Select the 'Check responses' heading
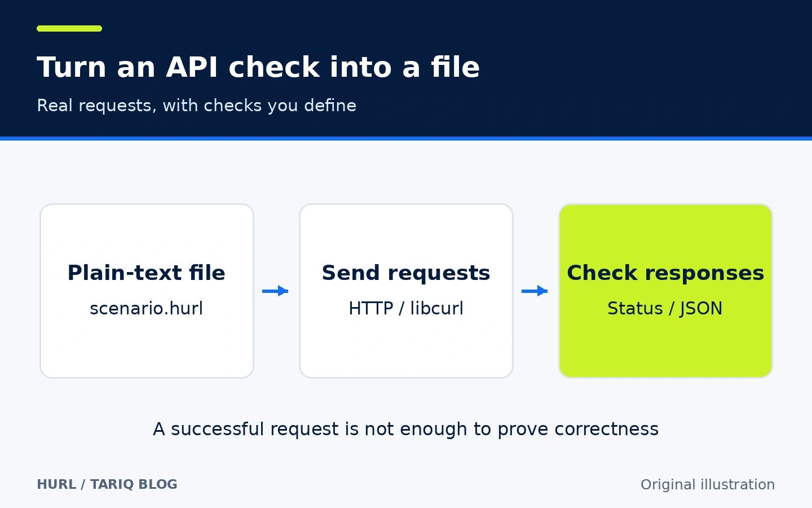 pyautogui.click(x=665, y=273)
